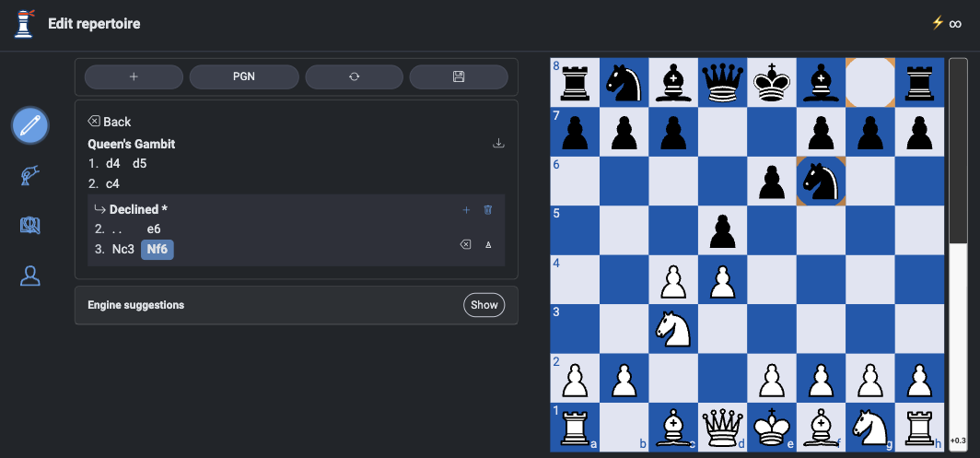This screenshot has width=980, height=458.
Task: Open the user profile sidebar icon
Action: [x=30, y=276]
